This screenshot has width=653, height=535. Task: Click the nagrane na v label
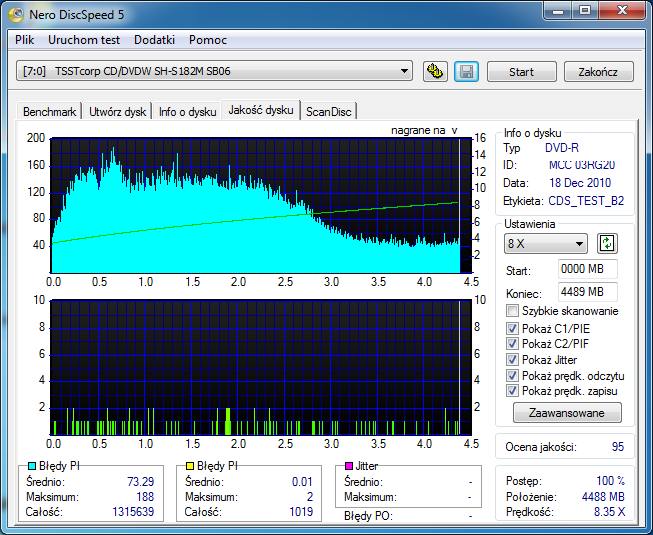[424, 130]
